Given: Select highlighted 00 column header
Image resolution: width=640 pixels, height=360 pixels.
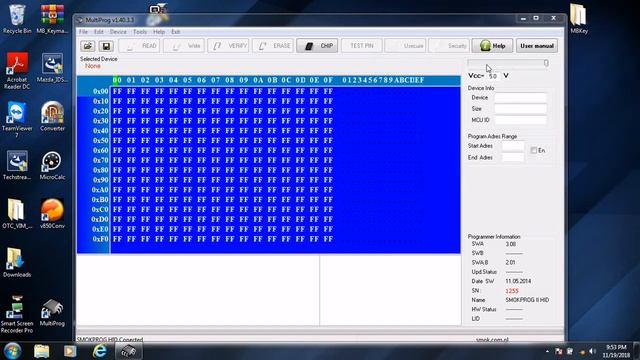Looking at the screenshot, I should [117, 80].
